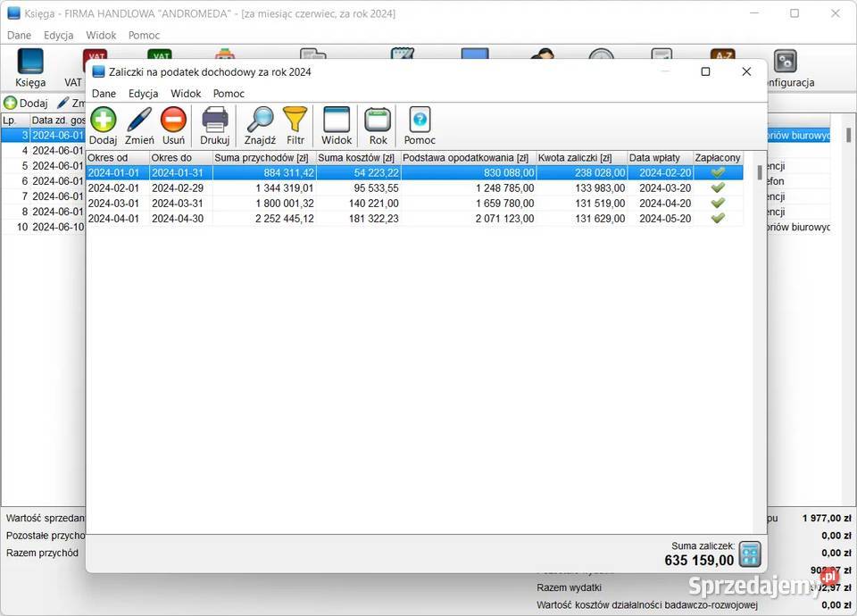857x616 pixels.
Task: Open Znajdź magnifier search tool
Action: [x=260, y=121]
